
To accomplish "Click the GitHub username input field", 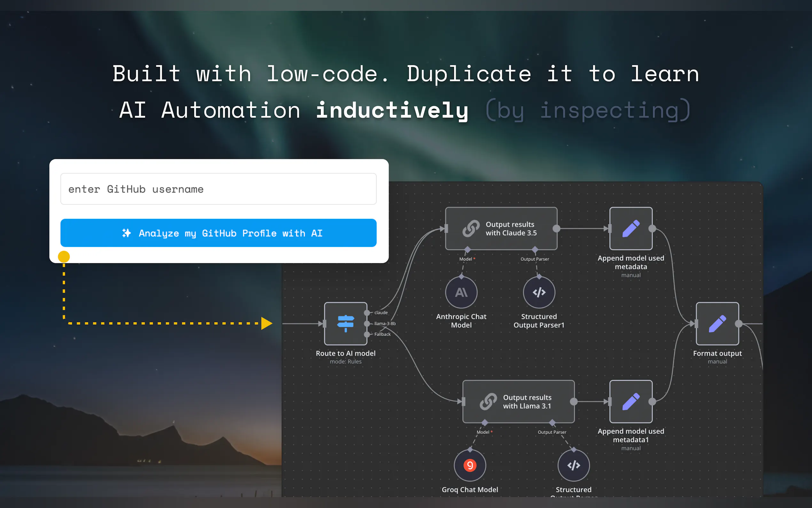I will point(218,189).
